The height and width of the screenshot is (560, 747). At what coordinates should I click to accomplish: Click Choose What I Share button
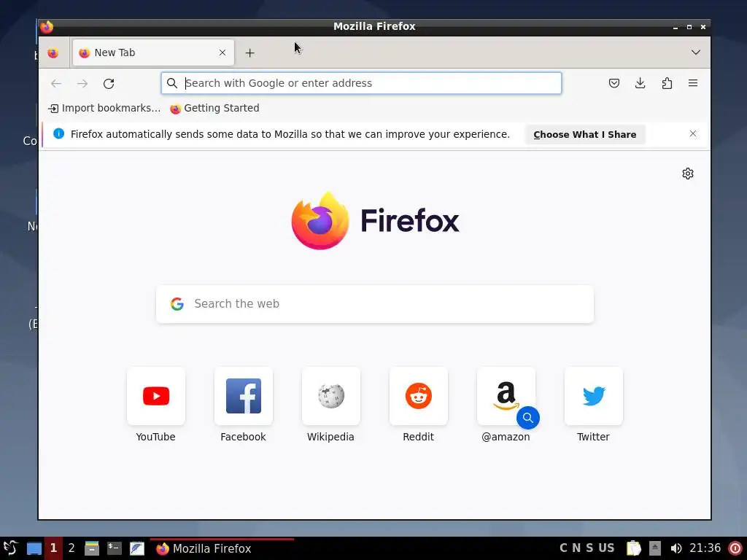(x=585, y=134)
